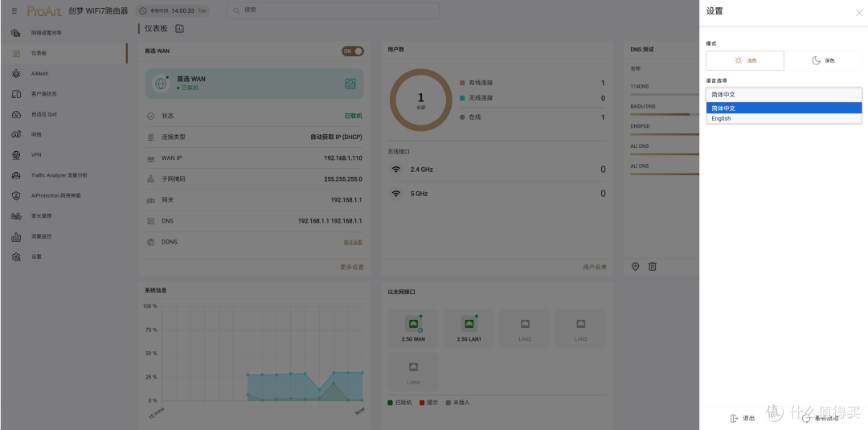This screenshot has width=868, height=430.
Task: Click the 仪表板 dashboard sidebar icon
Action: coord(16,53)
